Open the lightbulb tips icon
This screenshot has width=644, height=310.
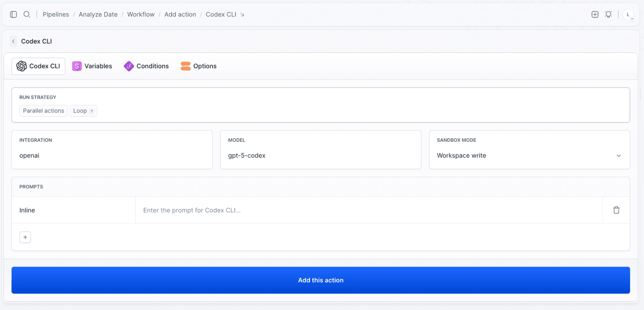click(x=609, y=14)
